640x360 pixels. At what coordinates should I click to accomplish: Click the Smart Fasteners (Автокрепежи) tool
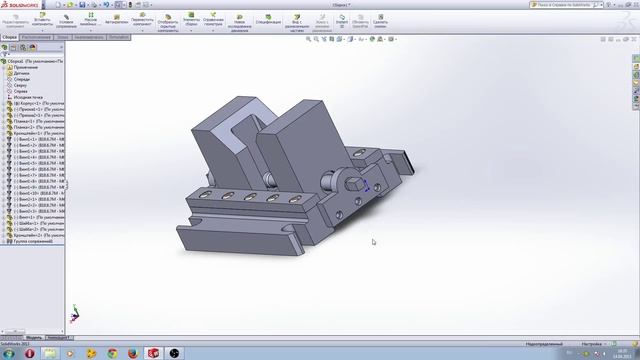coord(116,20)
